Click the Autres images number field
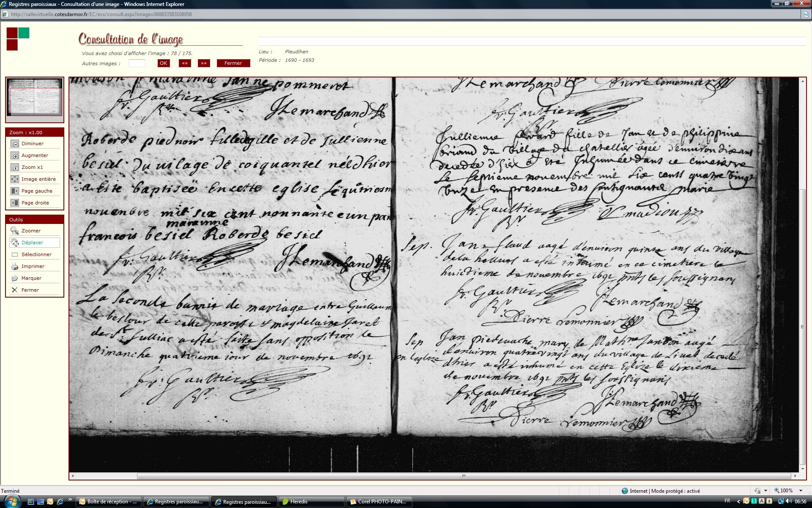This screenshot has height=508, width=812. click(137, 63)
